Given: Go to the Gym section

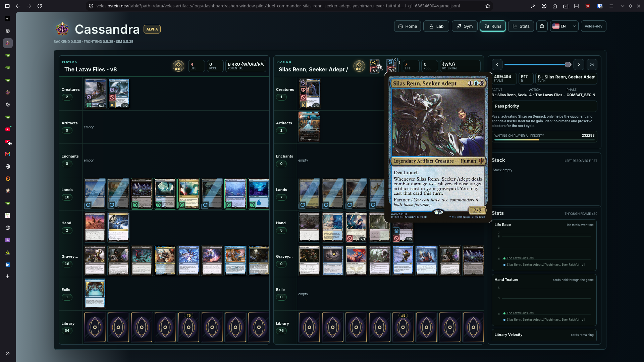Looking at the screenshot, I should tap(465, 26).
